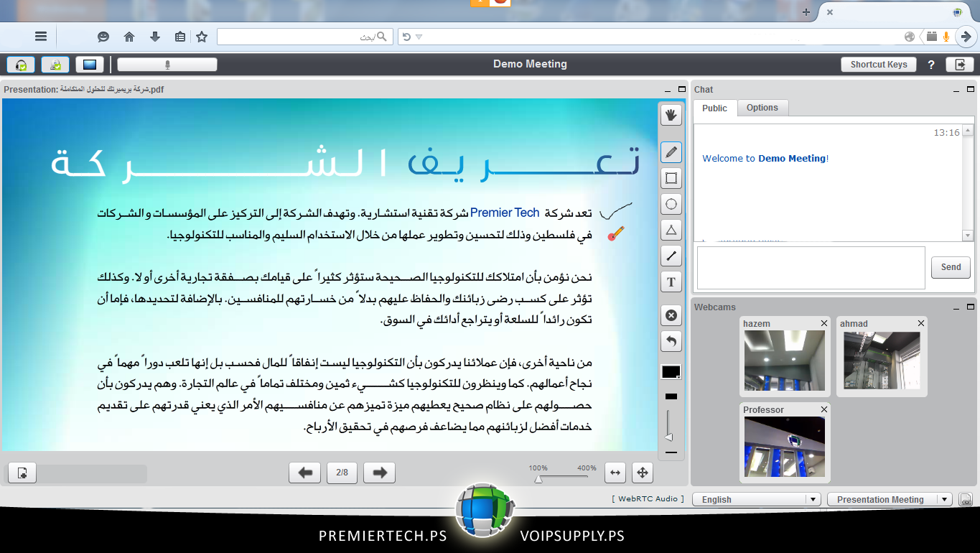
Task: Clear all whiteboard annotations
Action: pyautogui.click(x=671, y=315)
